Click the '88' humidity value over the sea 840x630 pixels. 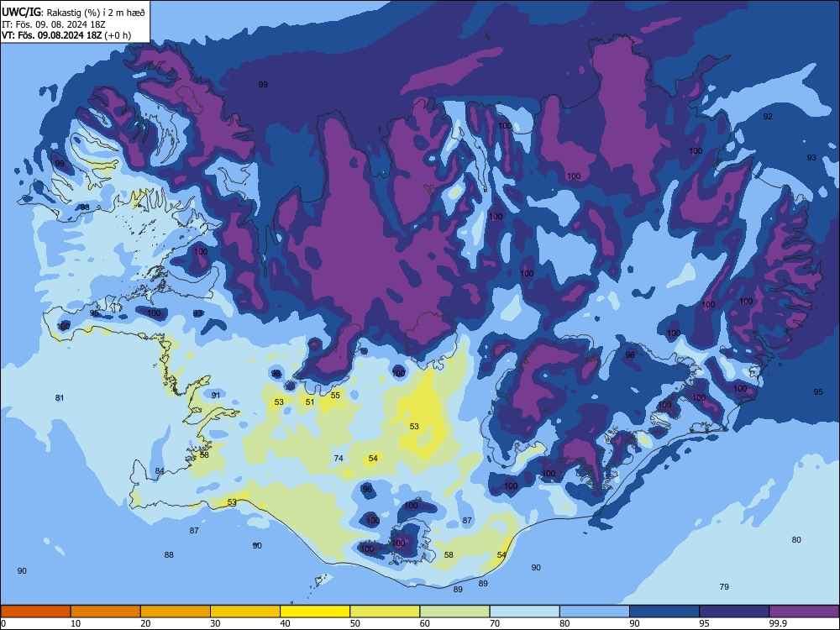click(x=169, y=555)
